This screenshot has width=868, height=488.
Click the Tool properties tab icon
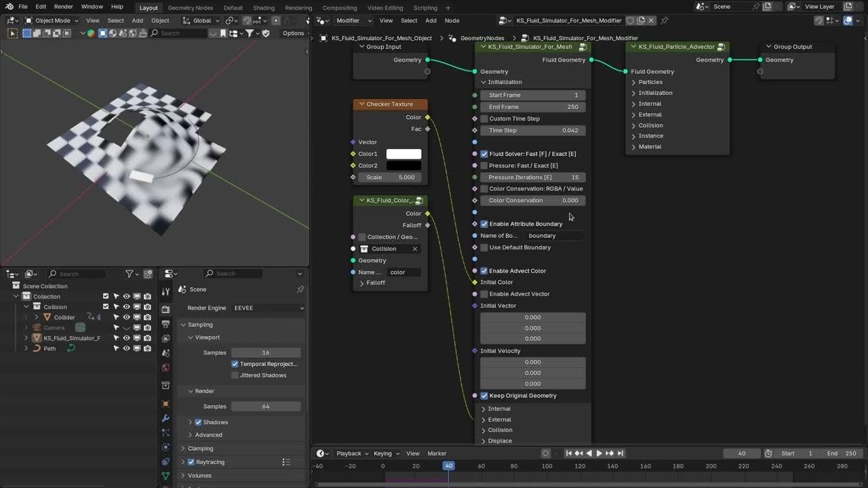tap(165, 291)
